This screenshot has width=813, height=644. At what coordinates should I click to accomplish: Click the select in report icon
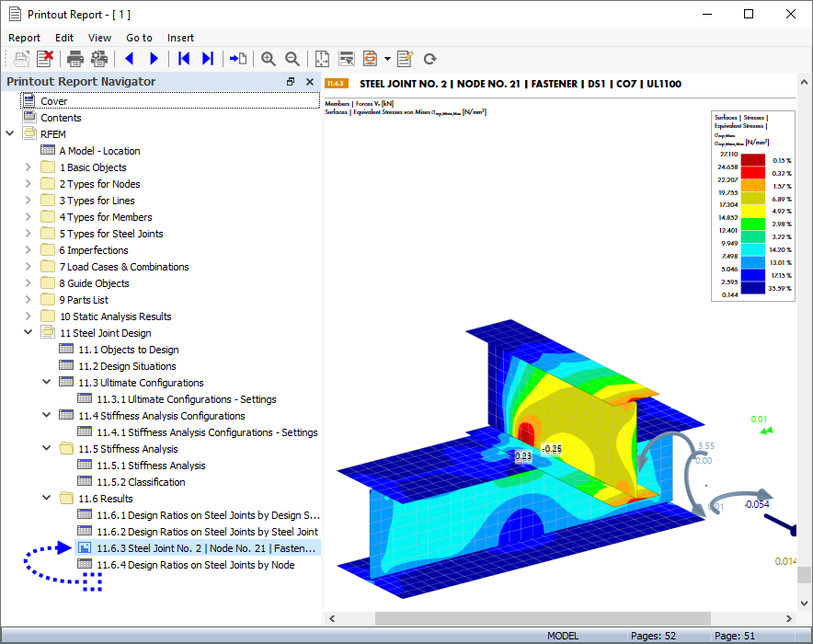pyautogui.click(x=347, y=59)
